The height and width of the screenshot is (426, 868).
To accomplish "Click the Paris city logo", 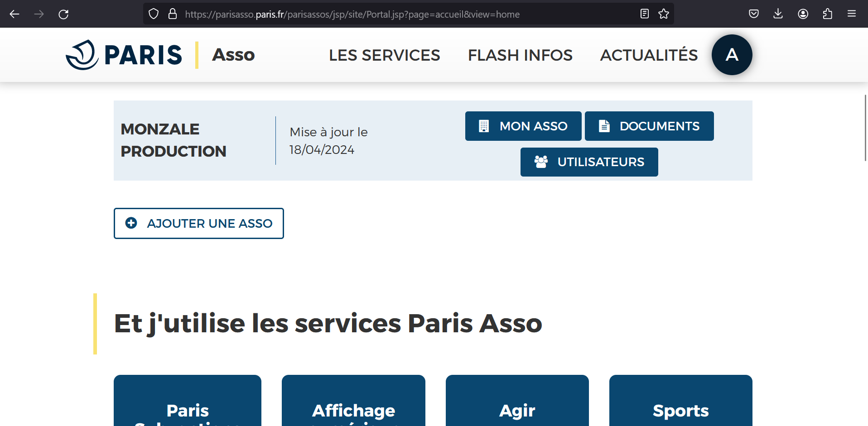I will pos(124,55).
